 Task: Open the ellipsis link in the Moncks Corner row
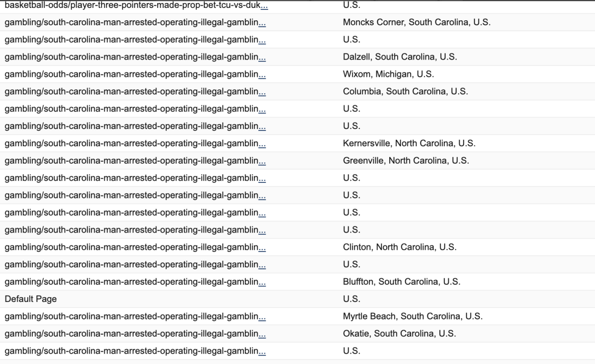click(x=262, y=23)
